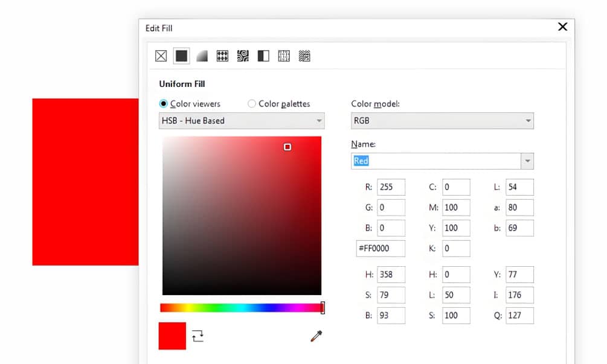Screen dimensions: 607x364
Task: Click the Lab b field showing 69
Action: [519, 228]
